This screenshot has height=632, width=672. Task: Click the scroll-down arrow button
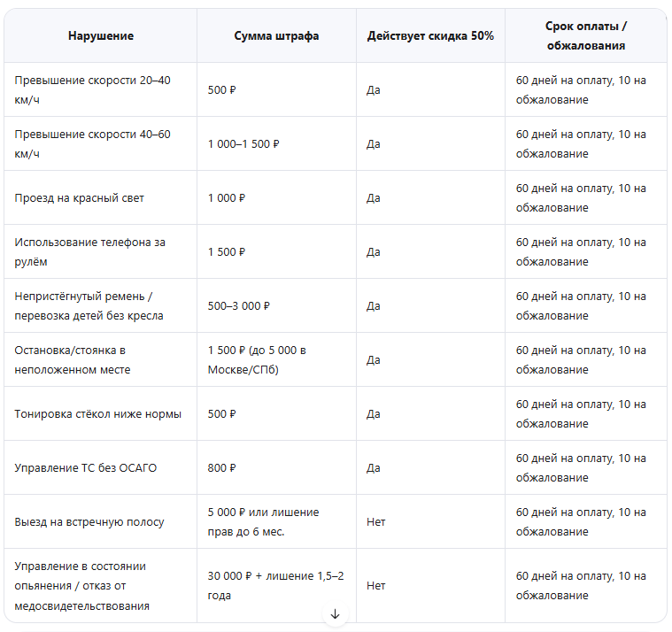pos(335,614)
